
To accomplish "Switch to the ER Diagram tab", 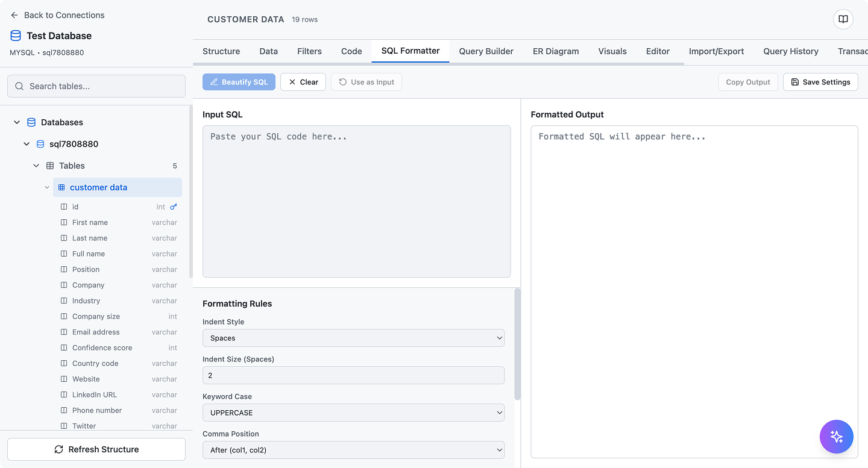I will pyautogui.click(x=555, y=51).
